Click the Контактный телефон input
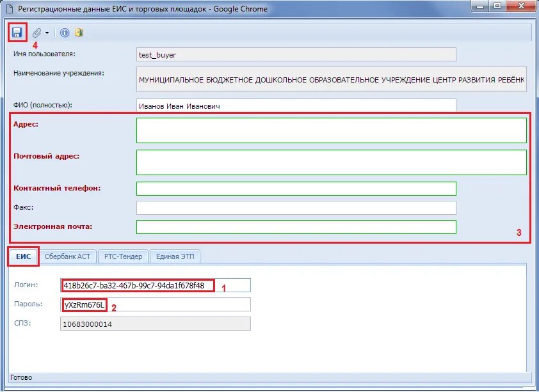The height and width of the screenshot is (392, 539). pyautogui.click(x=296, y=189)
